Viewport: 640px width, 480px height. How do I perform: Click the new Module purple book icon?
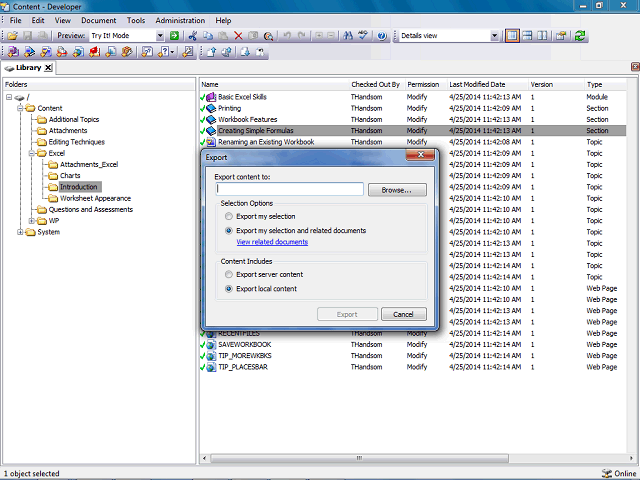(x=13, y=52)
